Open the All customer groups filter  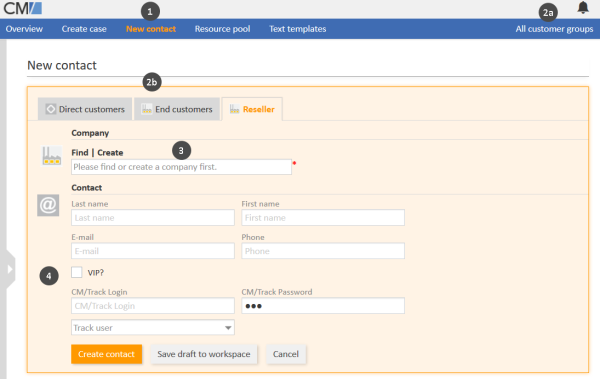tap(554, 29)
